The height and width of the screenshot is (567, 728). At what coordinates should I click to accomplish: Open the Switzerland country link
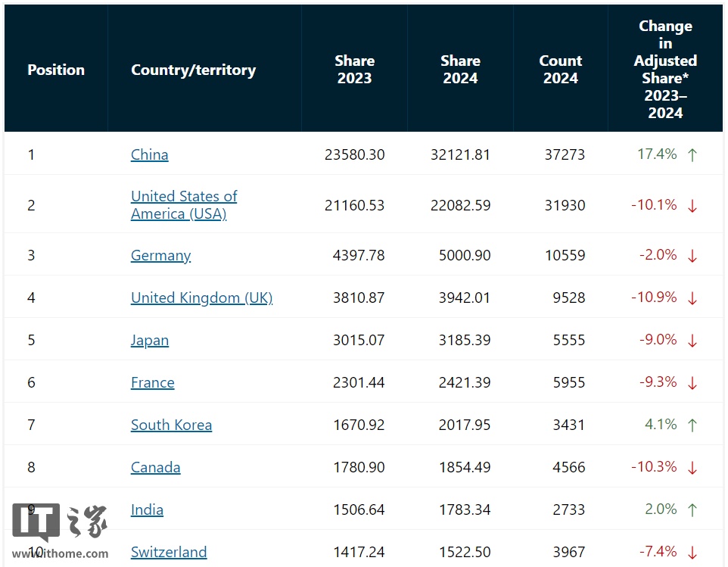(169, 552)
